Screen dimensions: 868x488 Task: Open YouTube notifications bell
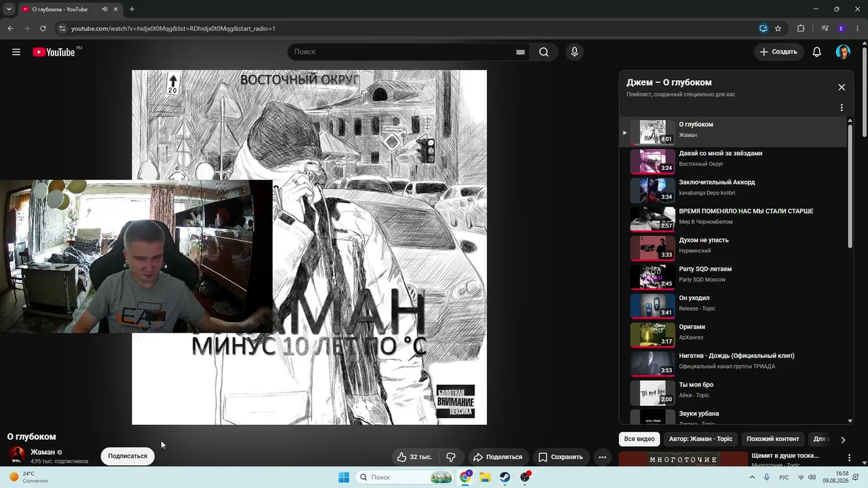coord(817,52)
